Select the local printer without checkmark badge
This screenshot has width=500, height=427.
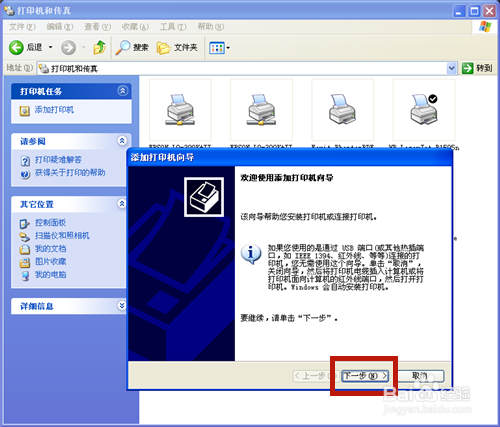pyautogui.click(x=342, y=110)
